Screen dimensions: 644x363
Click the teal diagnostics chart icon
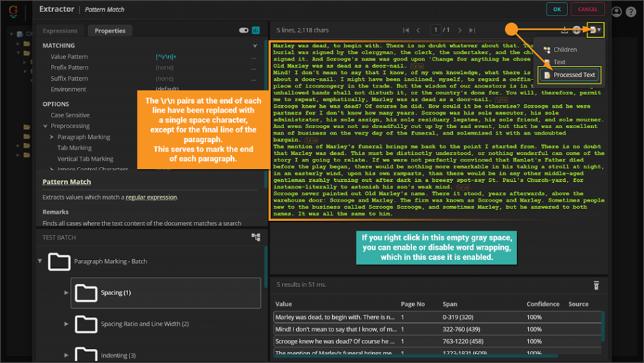[x=256, y=30]
